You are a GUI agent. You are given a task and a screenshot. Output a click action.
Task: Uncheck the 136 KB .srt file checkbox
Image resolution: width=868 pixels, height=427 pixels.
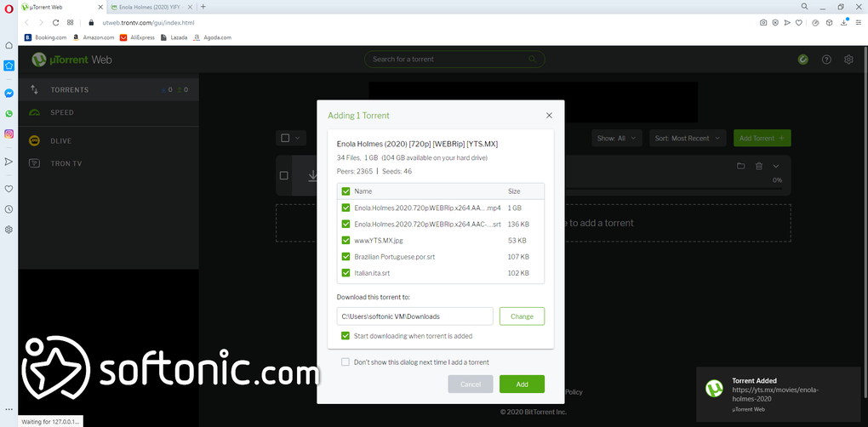pyautogui.click(x=346, y=224)
